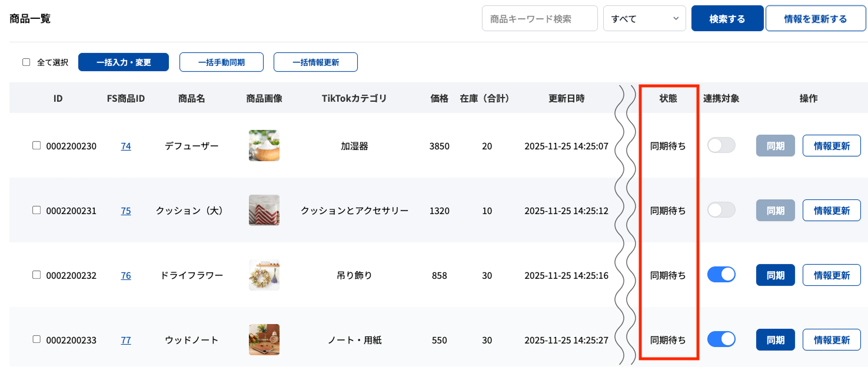
Task: Check the 全て選択 select-all checkbox
Action: [26, 61]
